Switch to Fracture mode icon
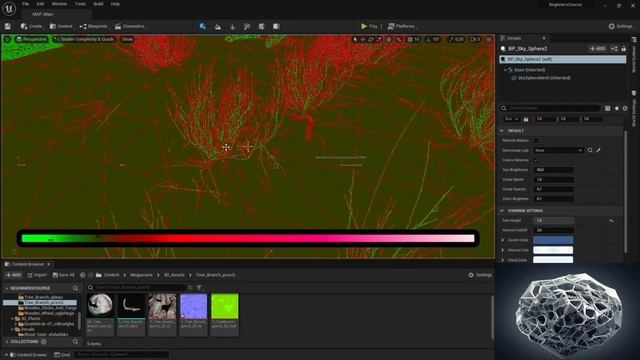This screenshot has width=640, height=360. [262, 27]
